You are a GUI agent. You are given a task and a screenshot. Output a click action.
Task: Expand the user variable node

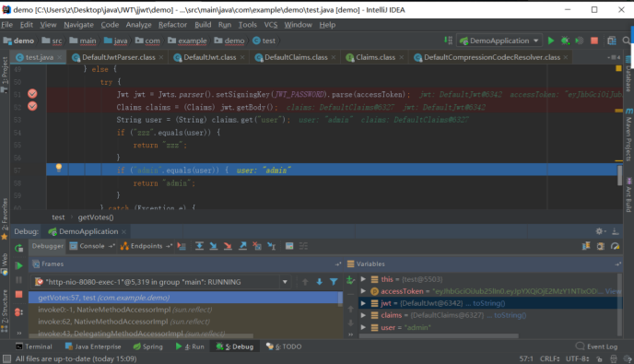point(363,327)
